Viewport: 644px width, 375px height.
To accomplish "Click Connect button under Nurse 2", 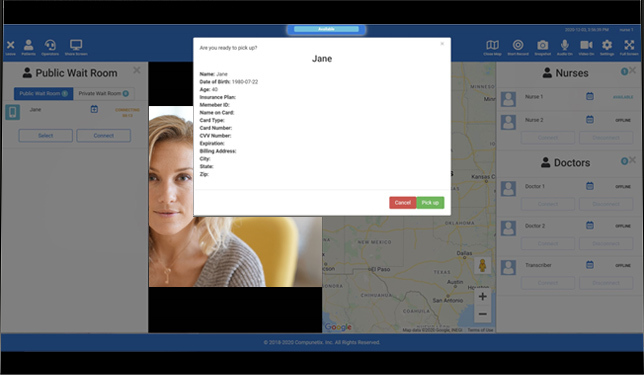I will pos(548,138).
